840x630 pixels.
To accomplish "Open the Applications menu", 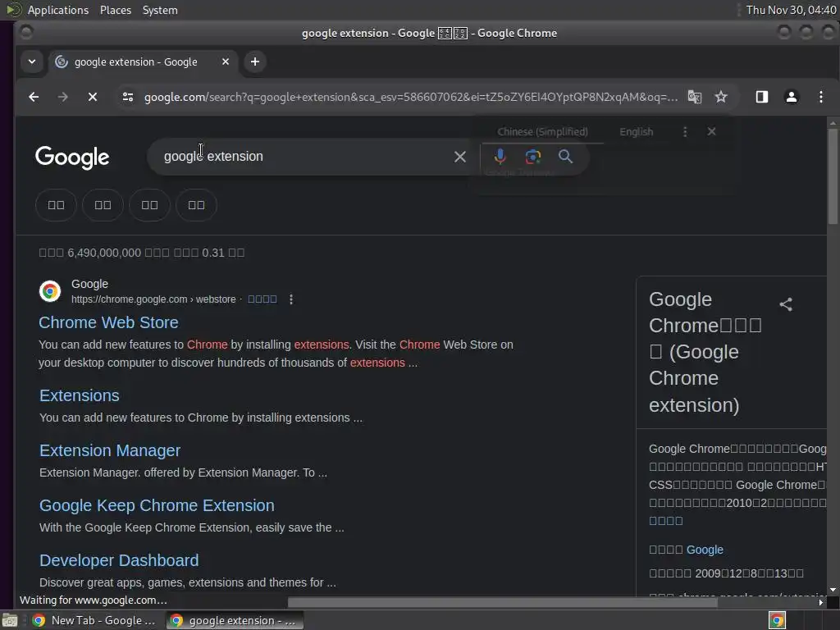I will click(x=58, y=10).
